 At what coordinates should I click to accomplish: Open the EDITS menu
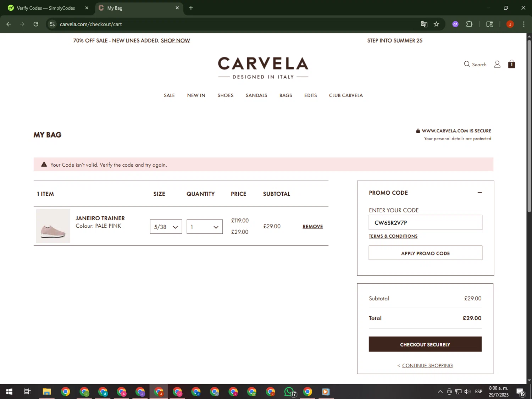[311, 95]
